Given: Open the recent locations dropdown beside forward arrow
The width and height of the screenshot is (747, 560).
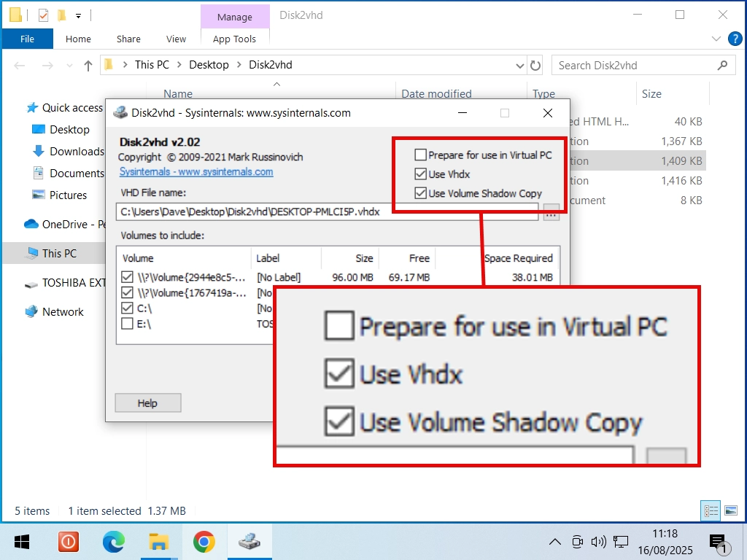Looking at the screenshot, I should click(69, 65).
